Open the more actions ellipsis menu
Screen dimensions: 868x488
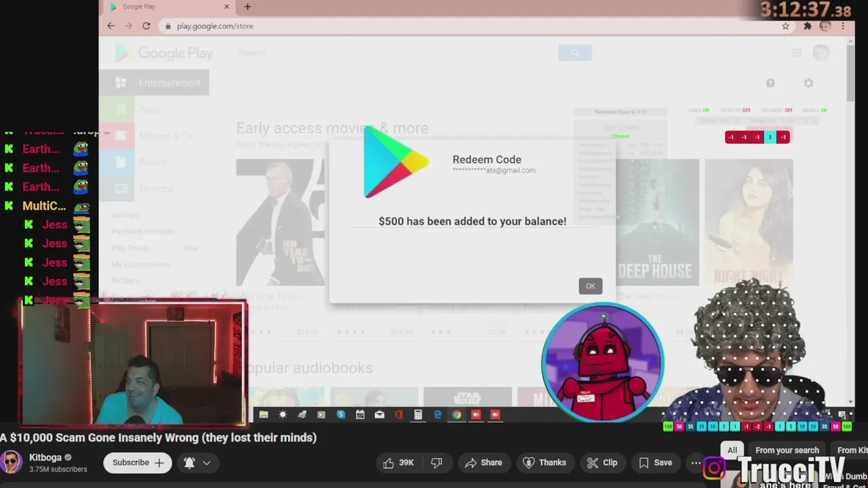696,463
